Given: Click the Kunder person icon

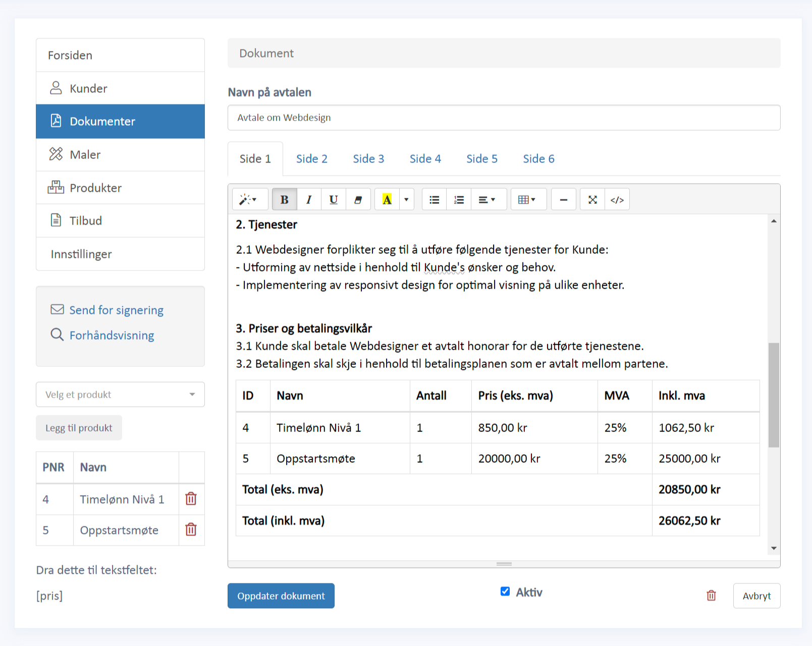Looking at the screenshot, I should (x=56, y=88).
